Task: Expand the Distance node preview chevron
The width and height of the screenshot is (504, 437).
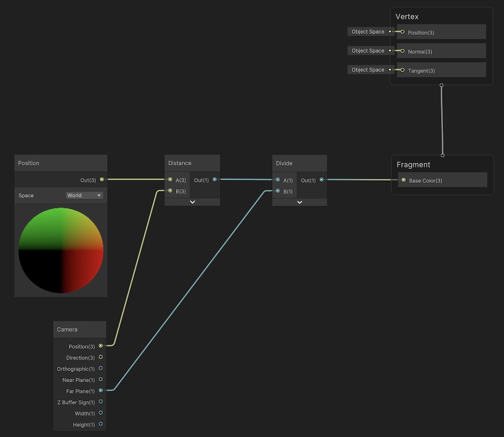Action: point(192,202)
